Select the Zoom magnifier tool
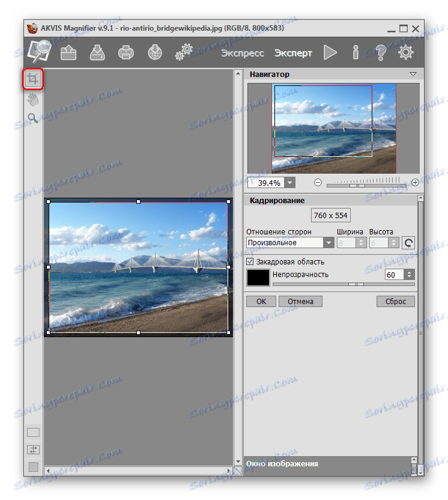 33,118
